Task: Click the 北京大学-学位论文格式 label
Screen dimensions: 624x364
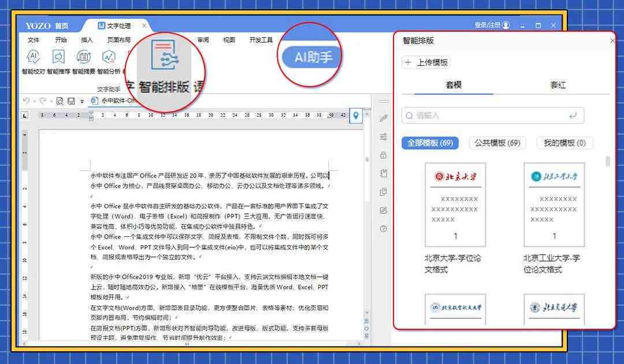Action: pyautogui.click(x=453, y=263)
